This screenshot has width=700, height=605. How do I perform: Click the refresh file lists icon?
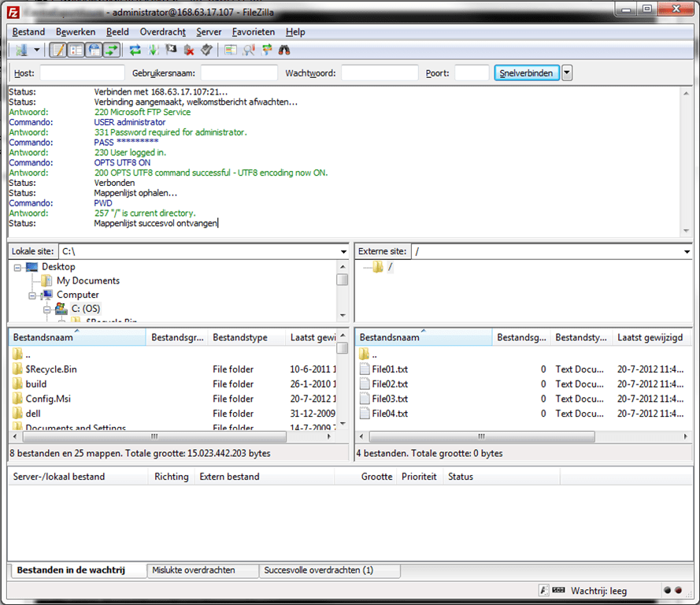click(135, 50)
